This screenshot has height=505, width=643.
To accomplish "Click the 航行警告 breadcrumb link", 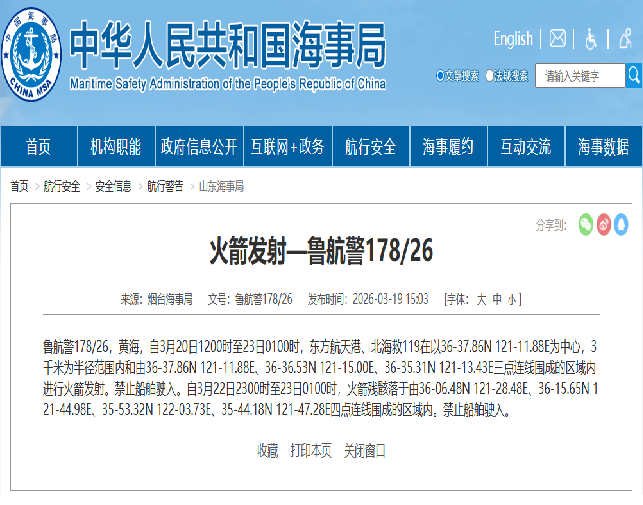I will (x=165, y=187).
